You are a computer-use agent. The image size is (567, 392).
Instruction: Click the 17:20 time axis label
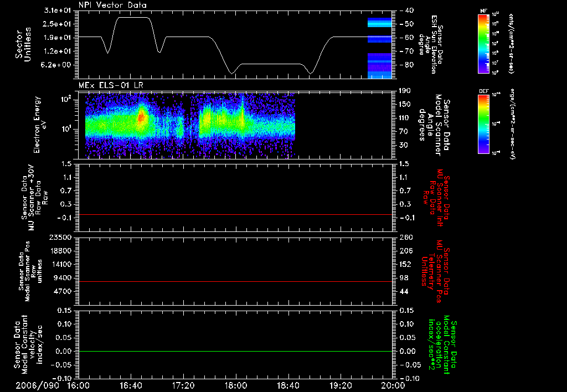pyautogui.click(x=183, y=385)
